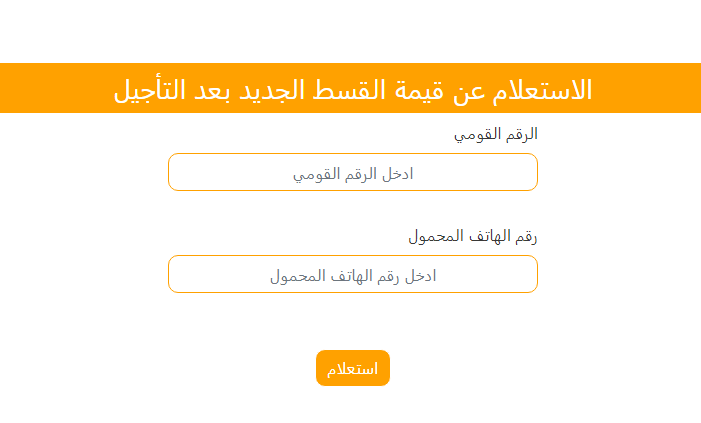
Task: Select the field with placeholder ادخل الرقم القومي
Action: tap(352, 172)
